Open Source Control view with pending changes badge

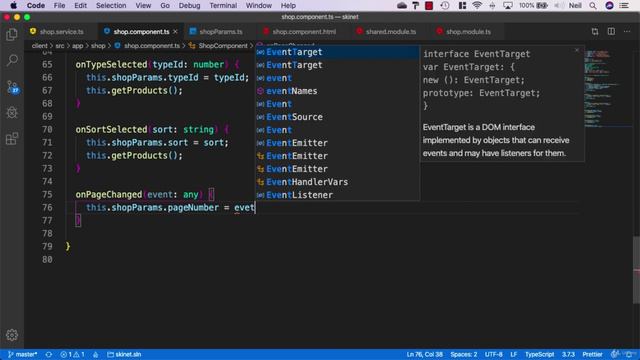[x=12, y=87]
